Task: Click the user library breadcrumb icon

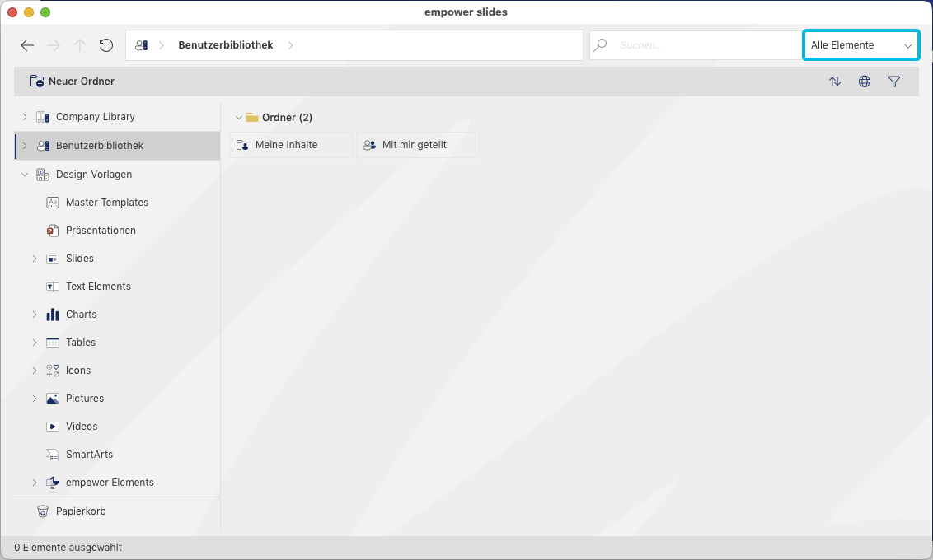Action: click(x=142, y=45)
